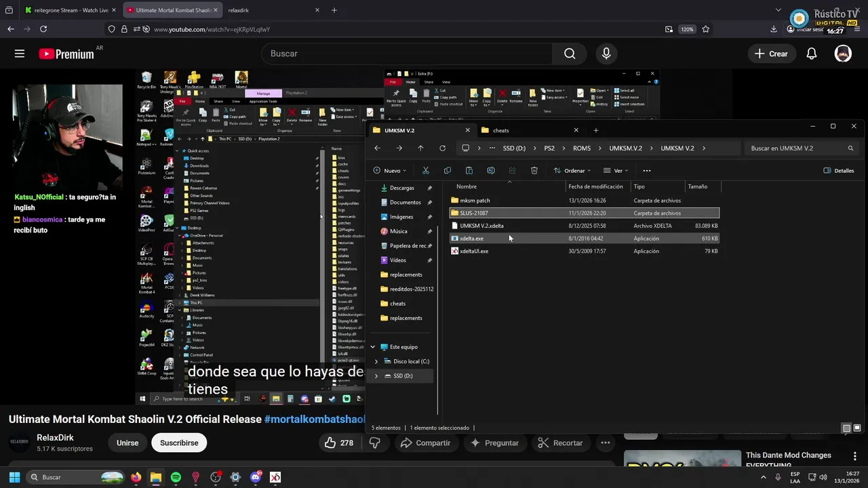Open the YouTube hamburger guide menu
Viewport: 868px width, 488px height.
[20, 54]
